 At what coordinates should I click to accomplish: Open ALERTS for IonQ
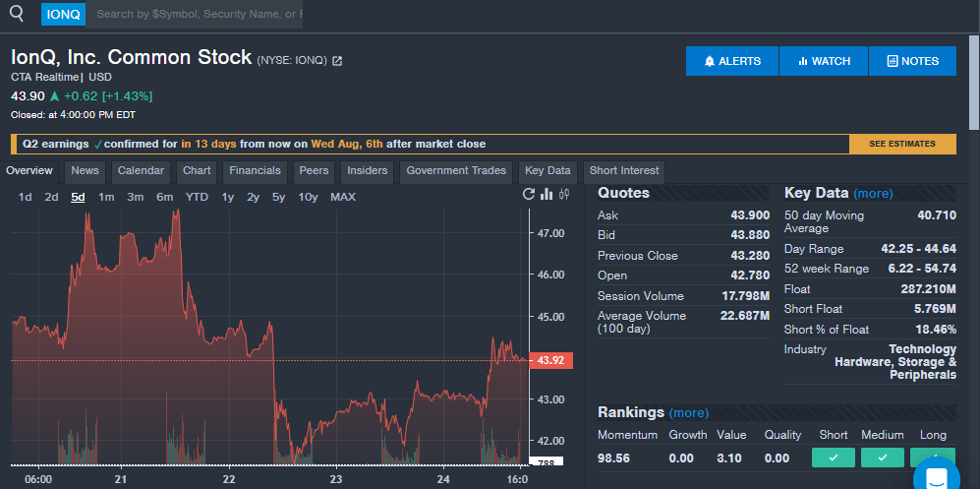pyautogui.click(x=732, y=61)
